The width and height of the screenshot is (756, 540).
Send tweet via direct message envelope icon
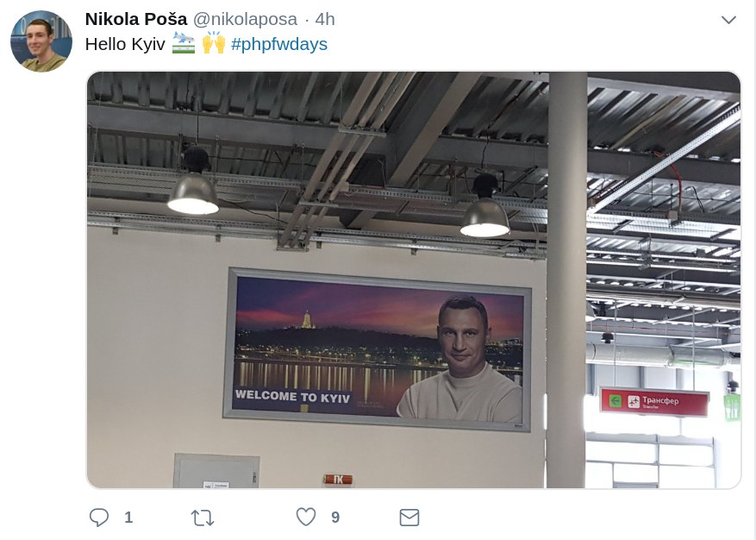[x=409, y=518]
